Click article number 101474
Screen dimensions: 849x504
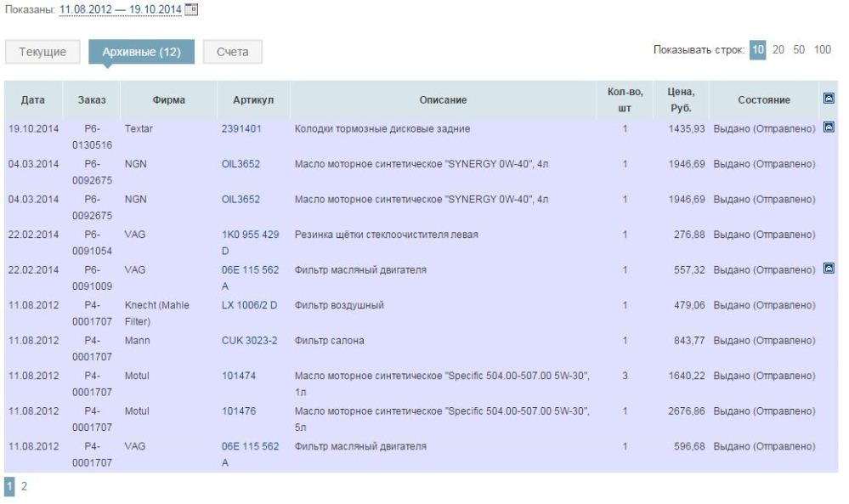click(x=238, y=376)
